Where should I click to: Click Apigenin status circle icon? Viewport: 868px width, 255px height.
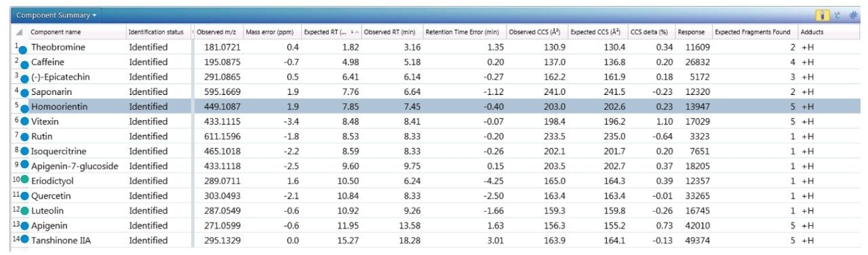[x=24, y=226]
